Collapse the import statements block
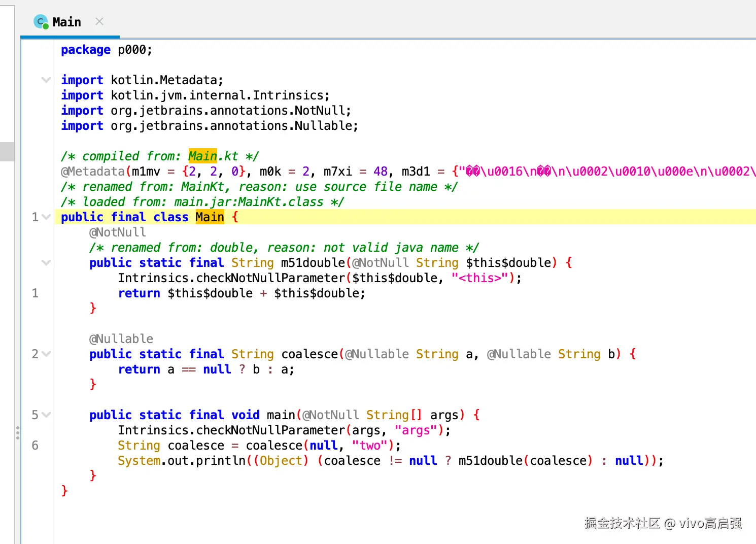756x544 pixels. pyautogui.click(x=46, y=80)
